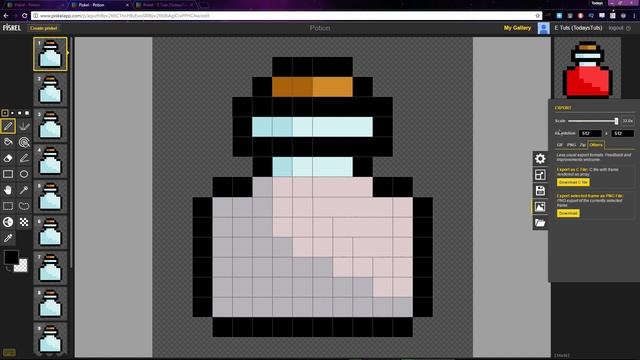The image size is (640, 360).
Task: Select the Circle tool
Action: coord(24,174)
